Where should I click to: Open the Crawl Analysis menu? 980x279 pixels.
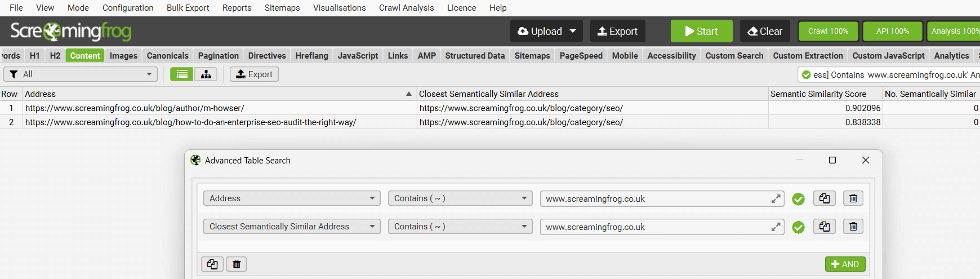point(407,8)
